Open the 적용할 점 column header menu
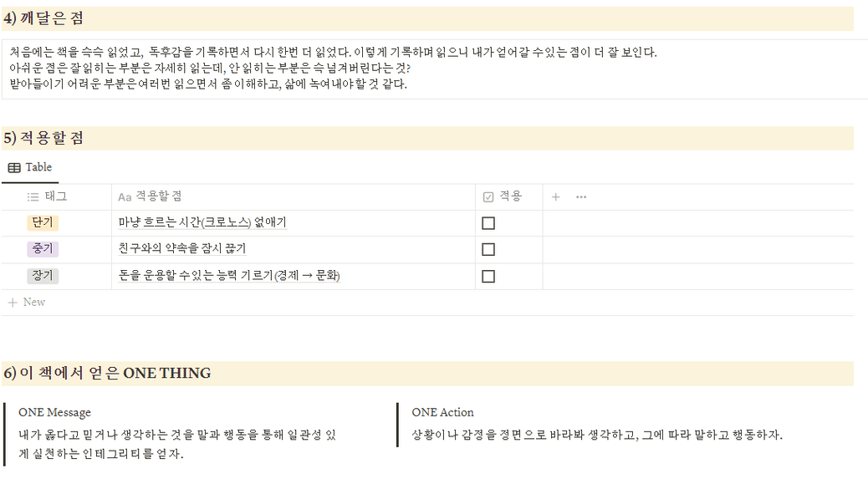The image size is (868, 479). [x=294, y=197]
